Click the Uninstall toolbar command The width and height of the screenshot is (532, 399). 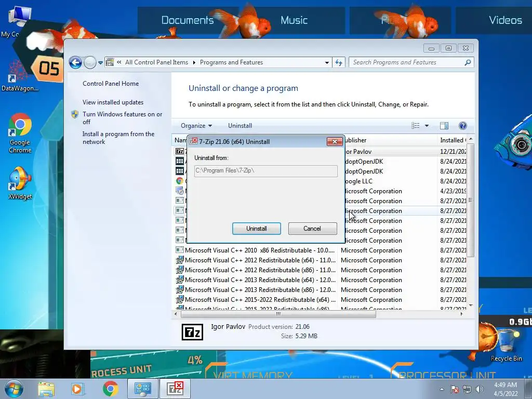click(x=240, y=126)
